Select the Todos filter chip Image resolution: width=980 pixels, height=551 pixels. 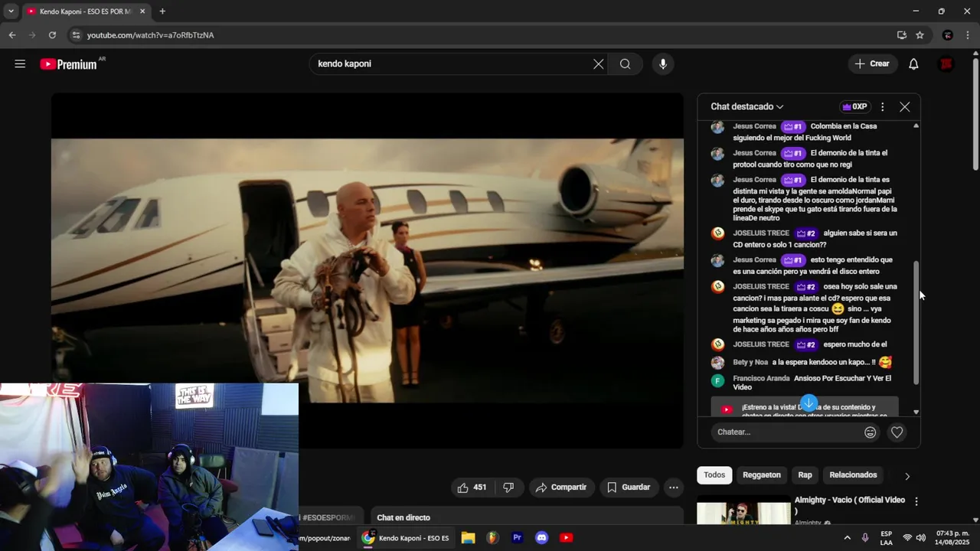click(714, 475)
